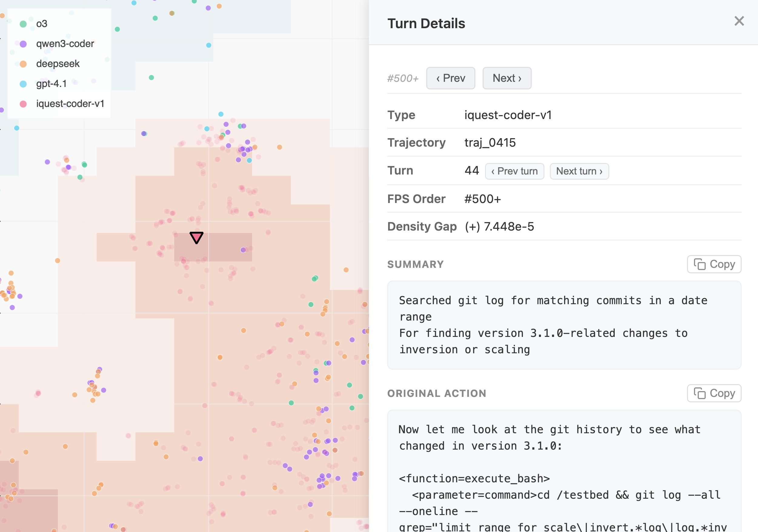This screenshot has height=532, width=758.
Task: Select purple dot inside darkest density cell
Action: [243, 250]
